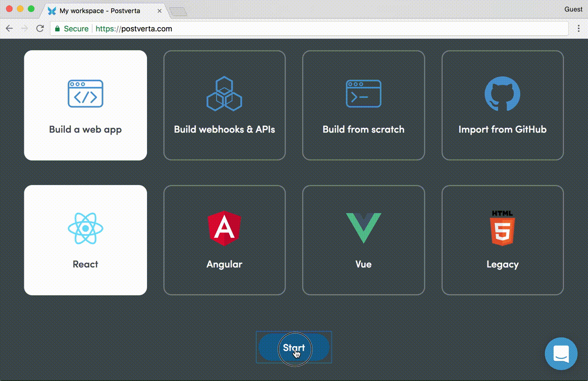Select the Build a web app option
588x381 pixels.
pyautogui.click(x=85, y=105)
